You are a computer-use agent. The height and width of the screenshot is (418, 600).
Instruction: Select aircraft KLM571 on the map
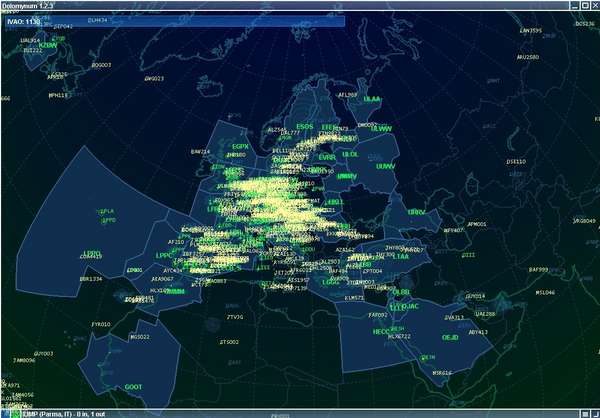tap(354, 298)
